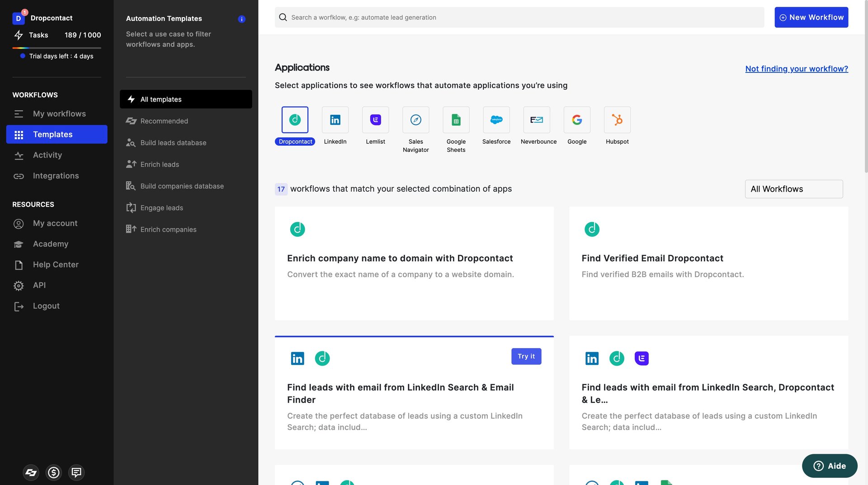Click the Dropcontact logo on Find Verified Email card
Screen dimensions: 868x485
point(592,229)
